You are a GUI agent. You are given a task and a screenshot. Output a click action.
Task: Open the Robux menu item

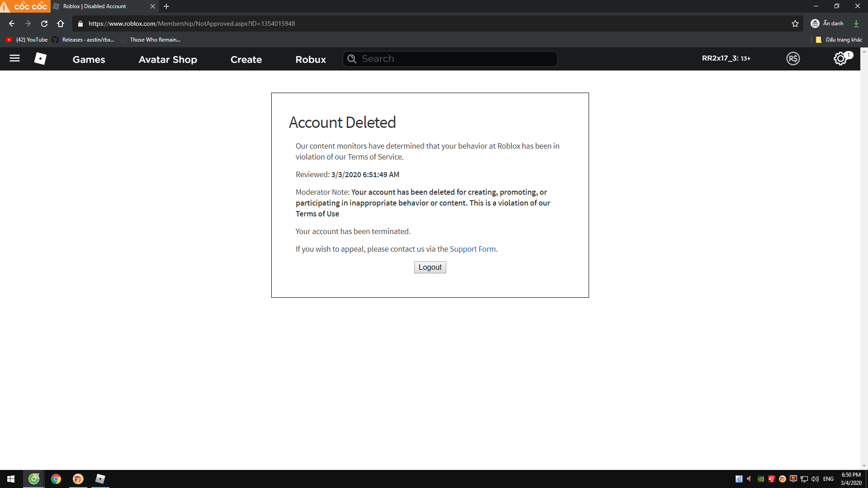coord(311,59)
